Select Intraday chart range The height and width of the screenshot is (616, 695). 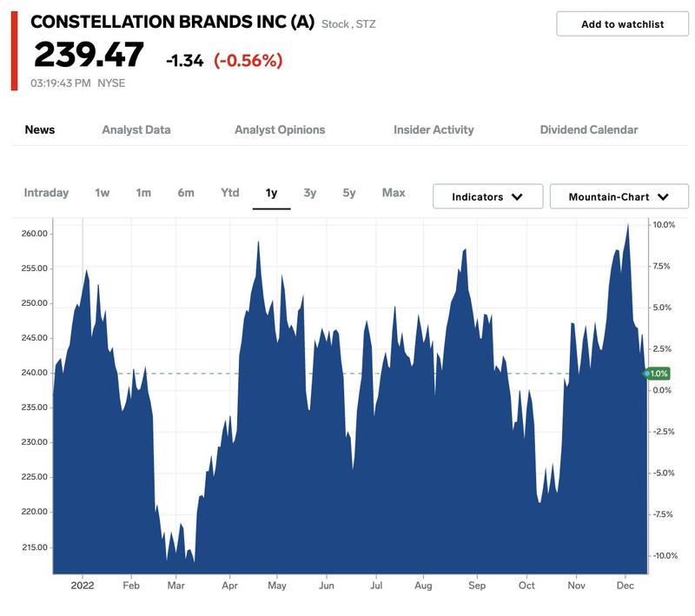(46, 193)
